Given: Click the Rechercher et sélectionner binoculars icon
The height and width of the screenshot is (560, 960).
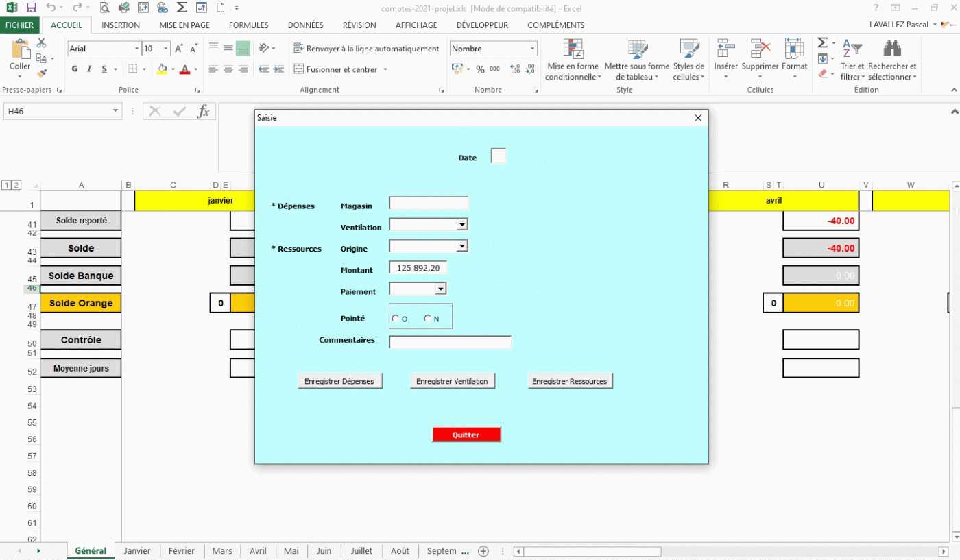Looking at the screenshot, I should click(x=891, y=49).
